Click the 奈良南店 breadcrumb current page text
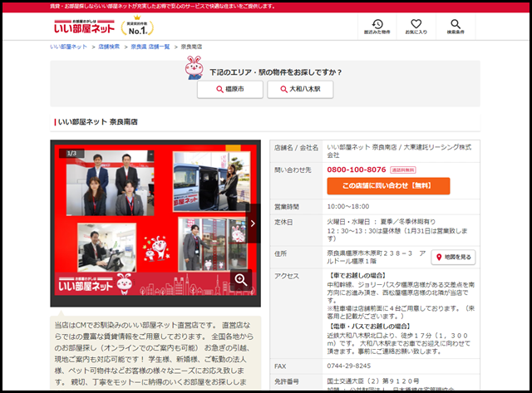Viewport: 532px width, 393px height. coord(191,47)
